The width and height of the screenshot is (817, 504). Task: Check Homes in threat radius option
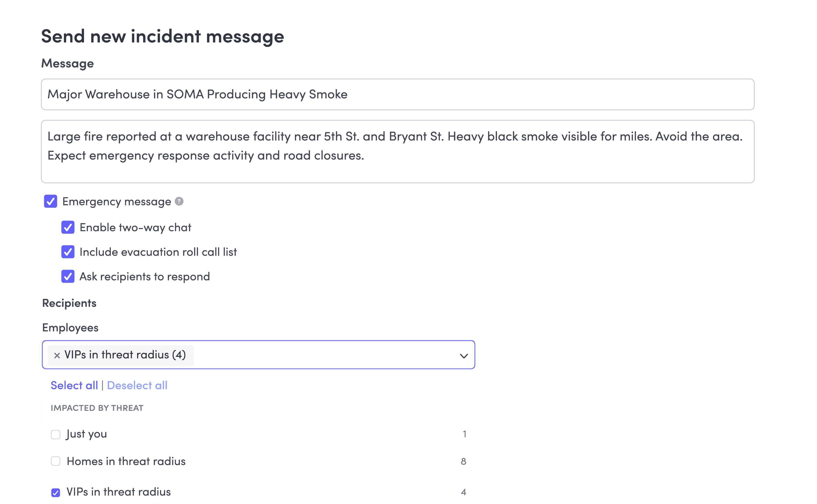click(56, 461)
